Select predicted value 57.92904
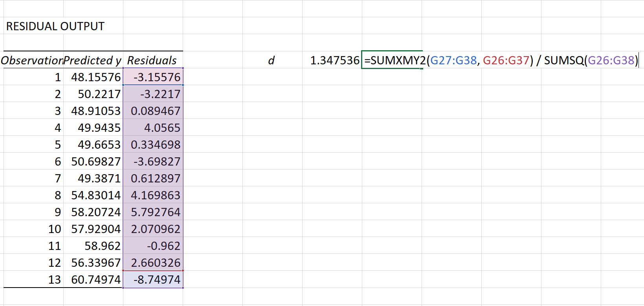The image size is (644, 306). click(93, 229)
